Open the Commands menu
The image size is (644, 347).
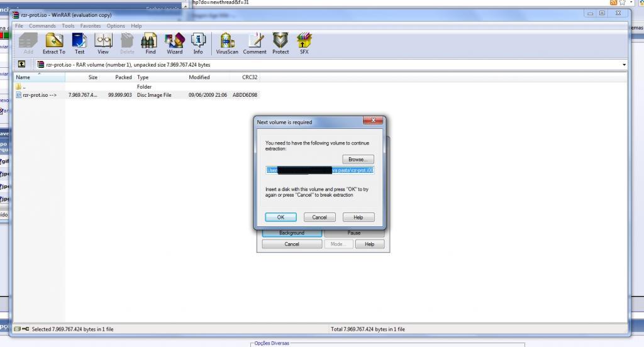42,26
